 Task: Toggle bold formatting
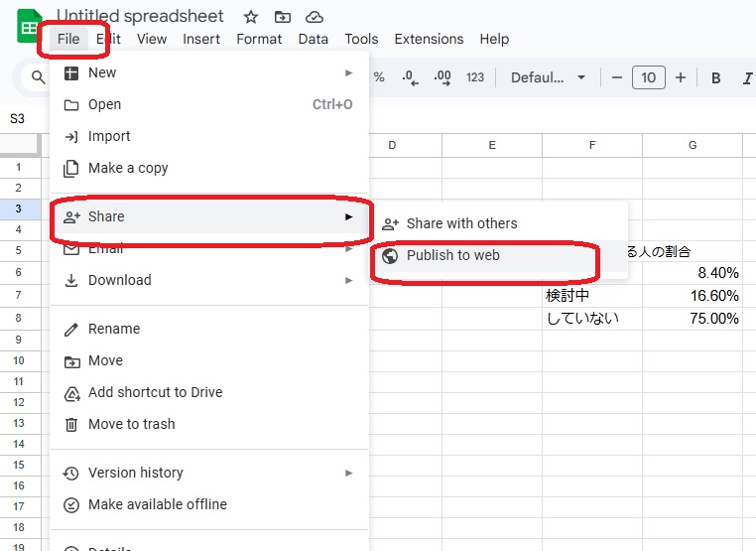pyautogui.click(x=716, y=77)
